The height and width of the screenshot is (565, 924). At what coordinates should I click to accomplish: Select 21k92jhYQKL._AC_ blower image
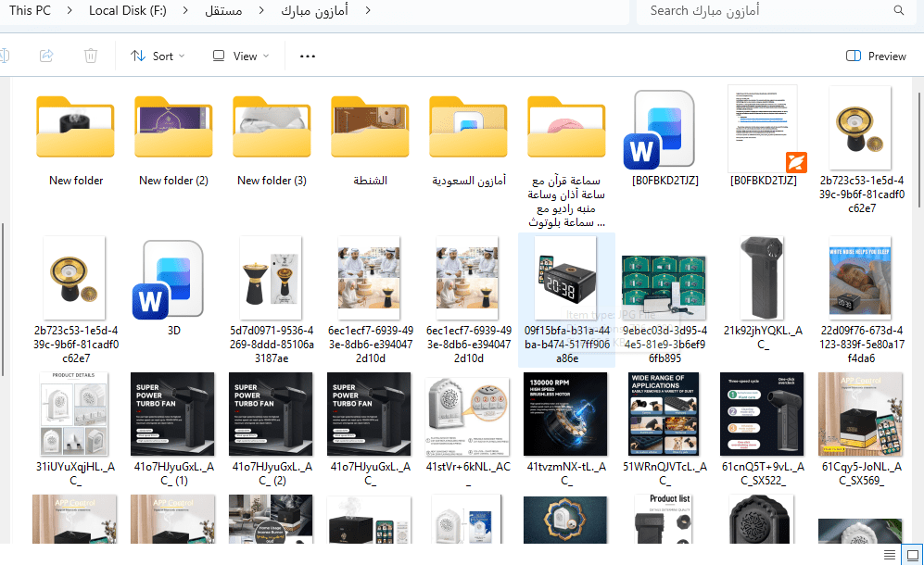tap(762, 278)
